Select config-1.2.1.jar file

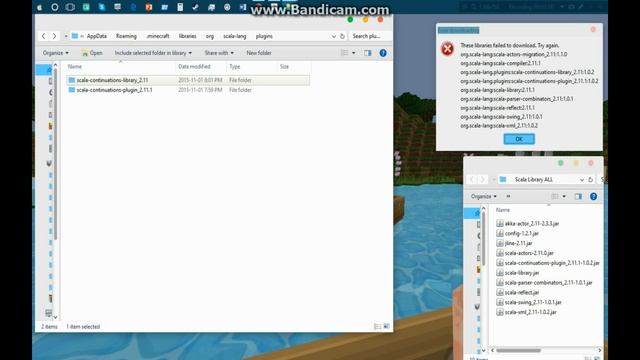[517, 233]
